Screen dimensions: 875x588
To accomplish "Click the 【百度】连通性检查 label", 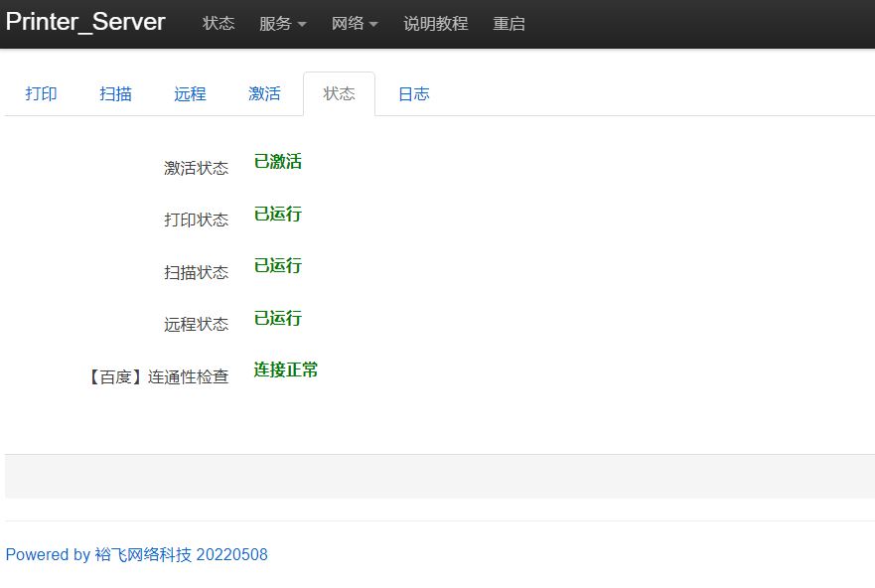I will (x=157, y=376).
